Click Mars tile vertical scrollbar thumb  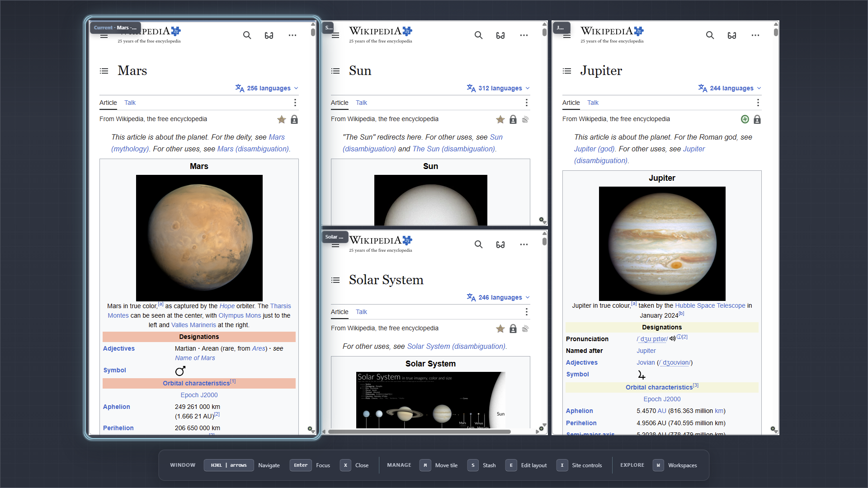[x=313, y=32]
